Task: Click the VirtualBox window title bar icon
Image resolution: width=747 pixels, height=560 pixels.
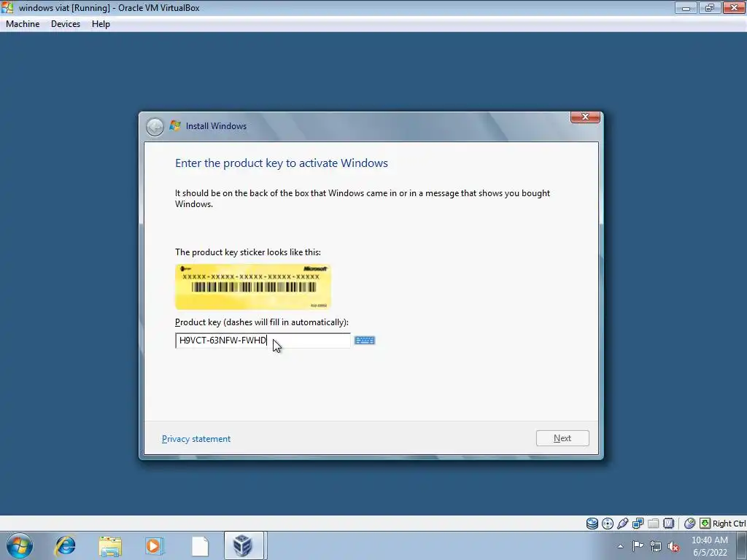Action: pyautogui.click(x=7, y=7)
